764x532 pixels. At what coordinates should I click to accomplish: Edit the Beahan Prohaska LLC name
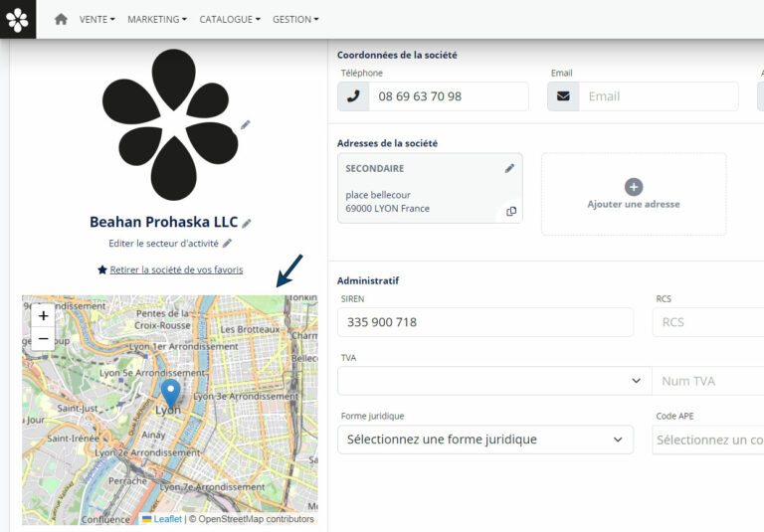tap(247, 223)
